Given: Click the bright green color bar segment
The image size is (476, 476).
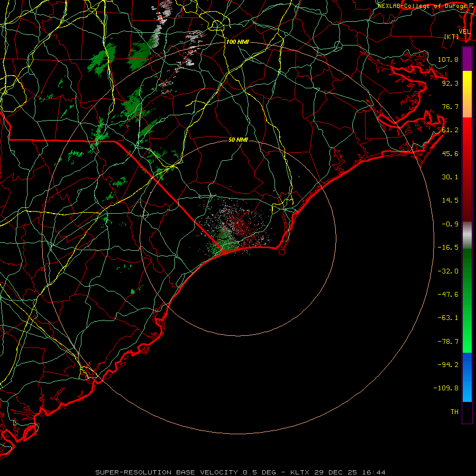Looking at the screenshot, I should (x=467, y=300).
